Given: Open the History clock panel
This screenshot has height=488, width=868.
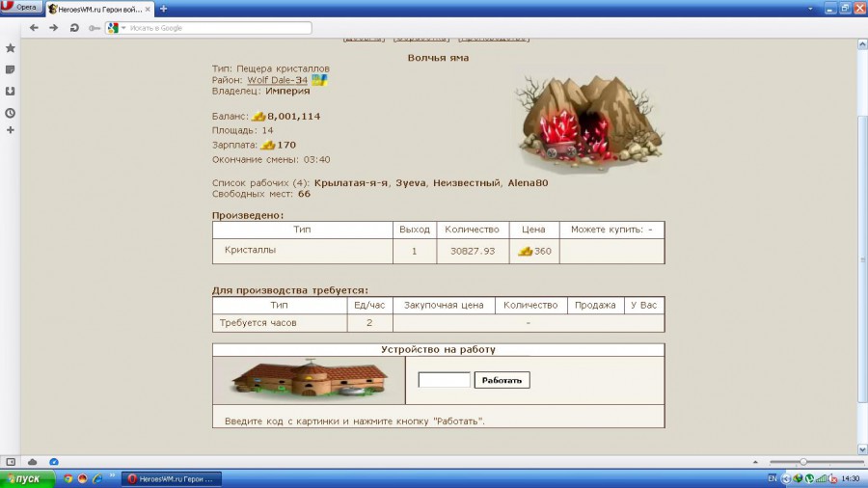Looking at the screenshot, I should [x=10, y=113].
